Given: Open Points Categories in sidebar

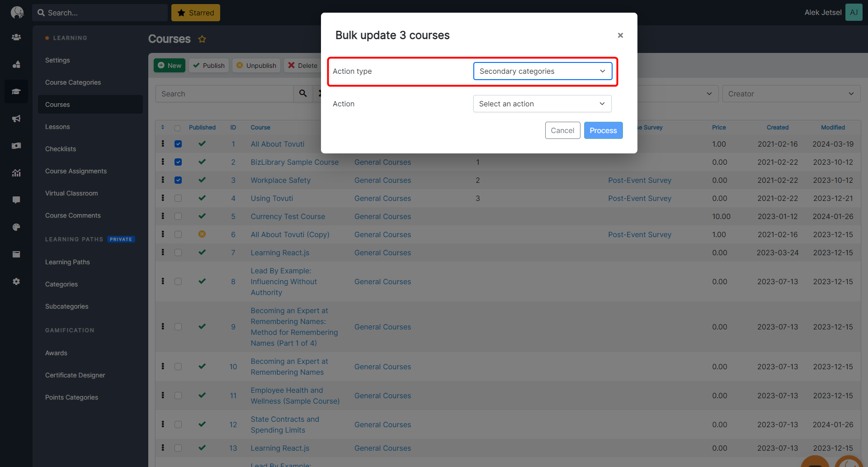Looking at the screenshot, I should (x=71, y=397).
